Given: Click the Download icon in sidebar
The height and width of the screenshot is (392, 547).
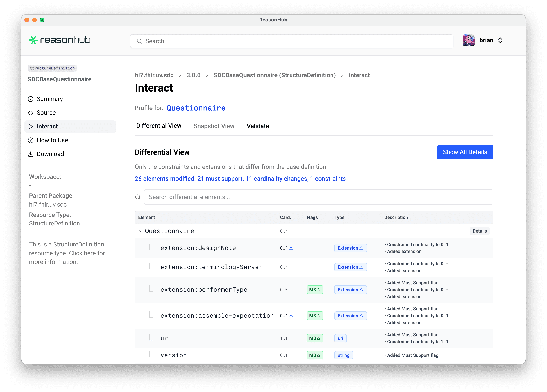Looking at the screenshot, I should (x=31, y=154).
